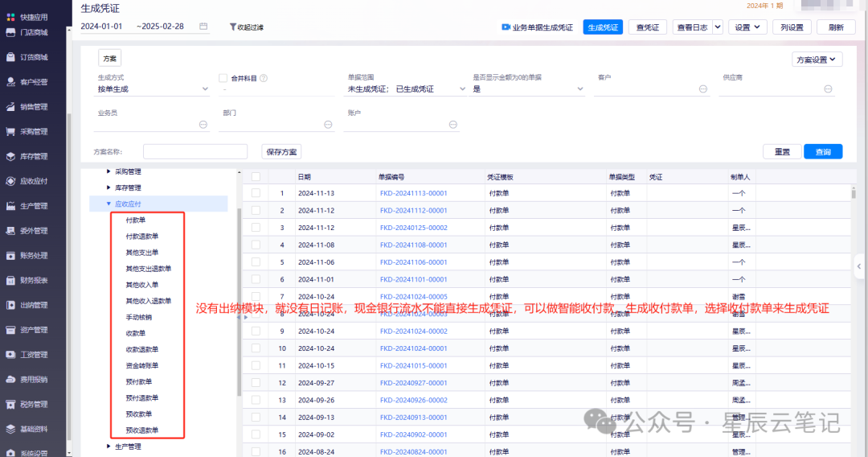The image size is (868, 457).
Task: Tick the select-all checkbox in table header
Action: (x=256, y=176)
